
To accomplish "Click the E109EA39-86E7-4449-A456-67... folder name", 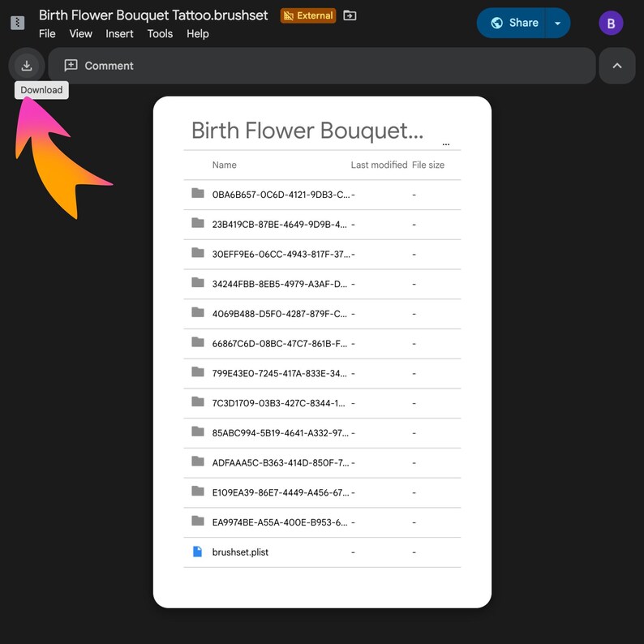I will [x=281, y=493].
